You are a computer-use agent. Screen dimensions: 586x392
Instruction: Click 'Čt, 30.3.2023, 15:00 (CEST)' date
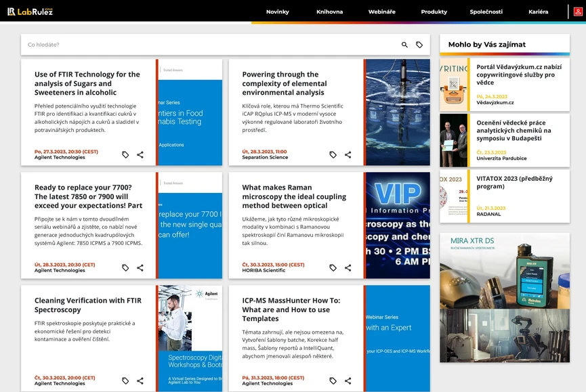[273, 265]
